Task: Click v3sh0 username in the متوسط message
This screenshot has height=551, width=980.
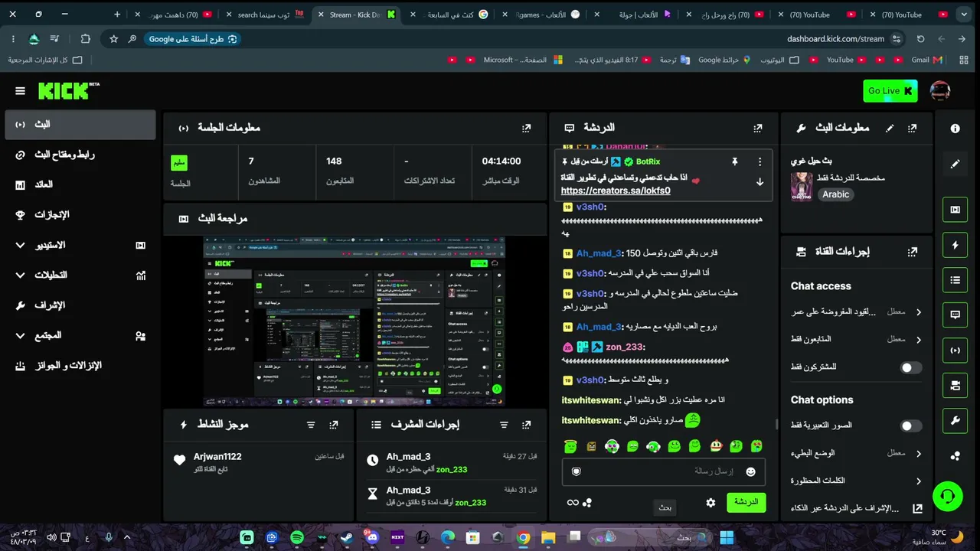Action: (590, 380)
